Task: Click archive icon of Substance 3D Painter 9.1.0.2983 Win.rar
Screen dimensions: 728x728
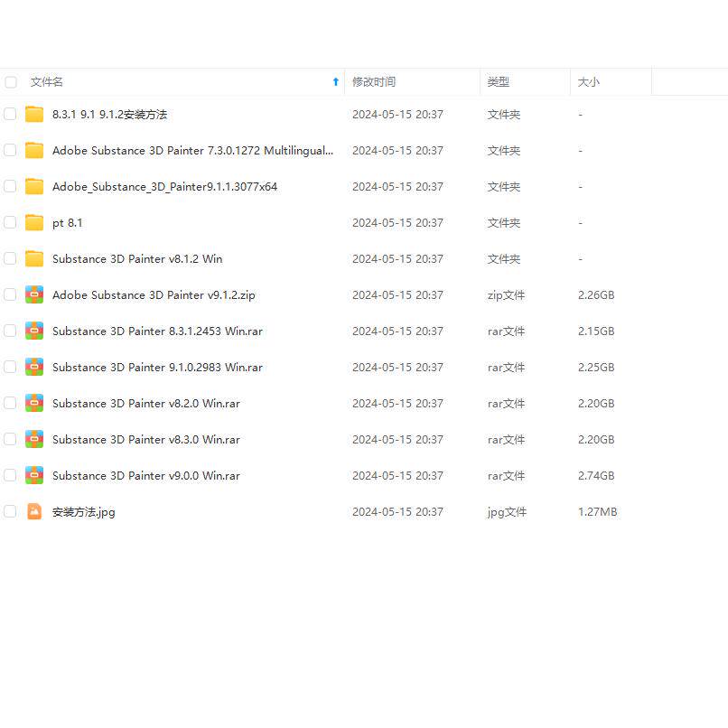Action: pos(34,367)
